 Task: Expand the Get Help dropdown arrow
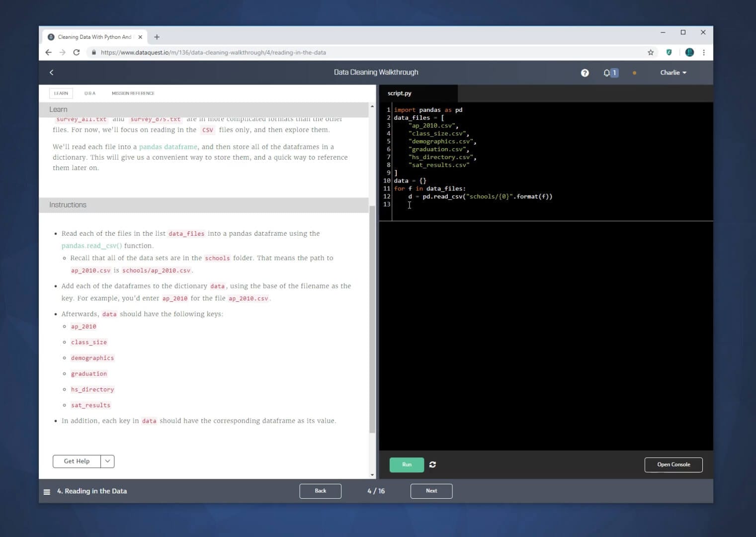pos(107,461)
